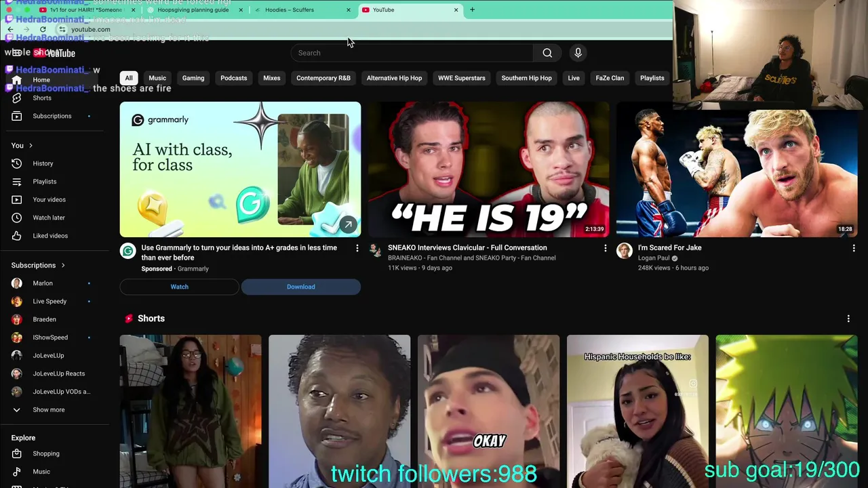Close the Hoodies – Scuffers tab
Image resolution: width=868 pixels, height=488 pixels.
pos(349,9)
